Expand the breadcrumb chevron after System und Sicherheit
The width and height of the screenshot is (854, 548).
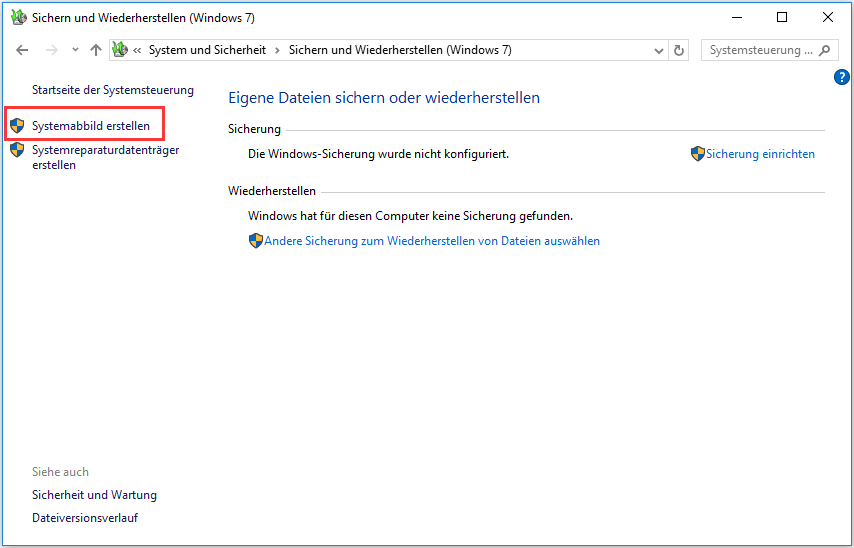[x=277, y=51]
